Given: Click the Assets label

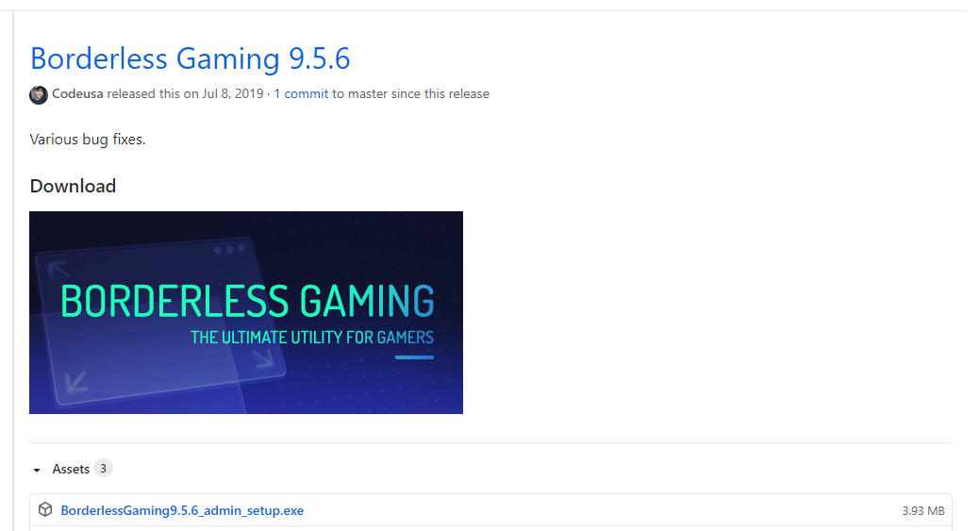Looking at the screenshot, I should click(71, 469).
